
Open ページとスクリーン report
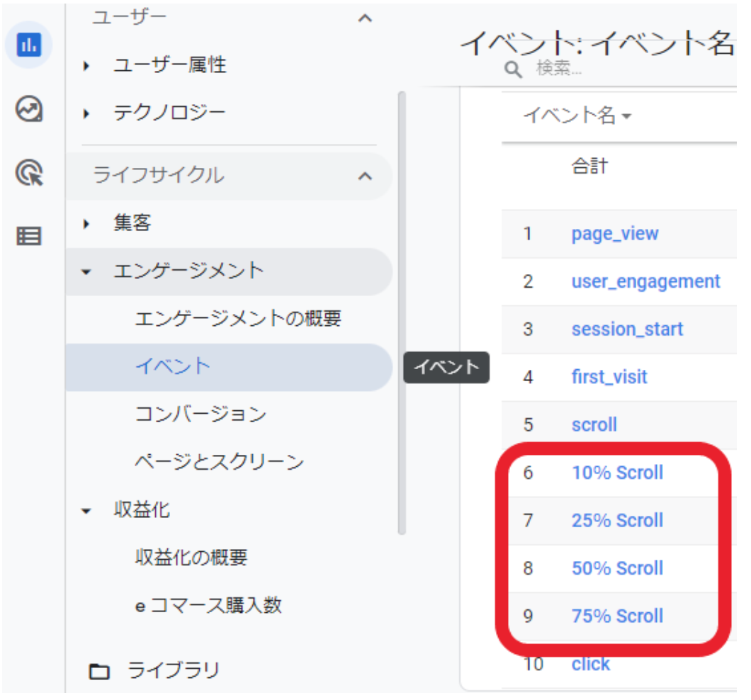[x=219, y=463]
